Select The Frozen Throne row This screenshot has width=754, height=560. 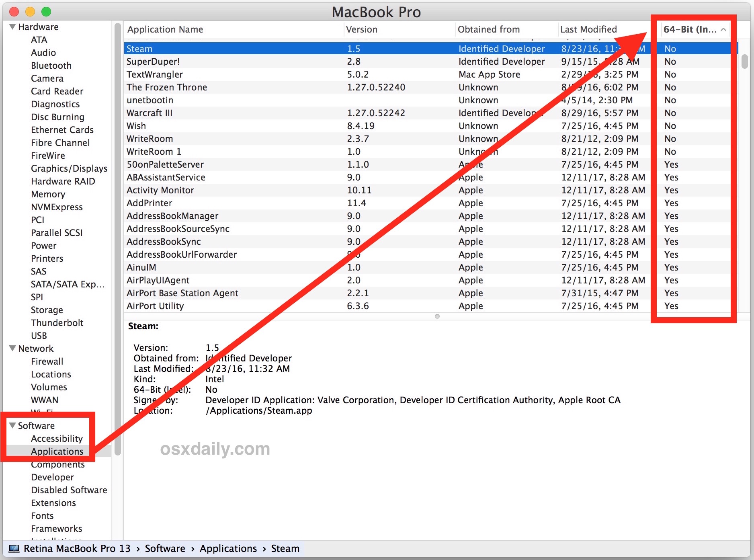(431, 87)
